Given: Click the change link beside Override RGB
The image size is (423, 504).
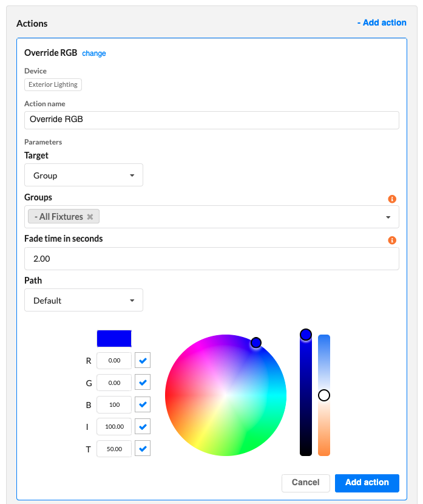Looking at the screenshot, I should pos(94,53).
